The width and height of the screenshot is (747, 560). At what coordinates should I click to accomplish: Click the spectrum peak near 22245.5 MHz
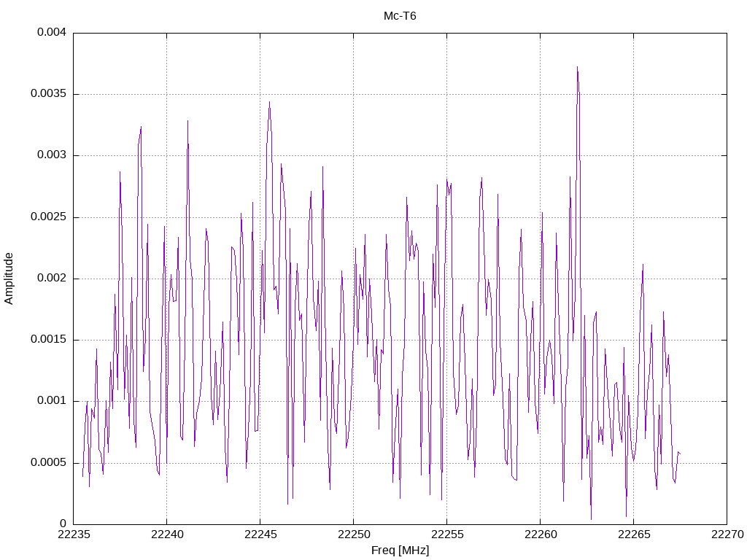[x=270, y=102]
